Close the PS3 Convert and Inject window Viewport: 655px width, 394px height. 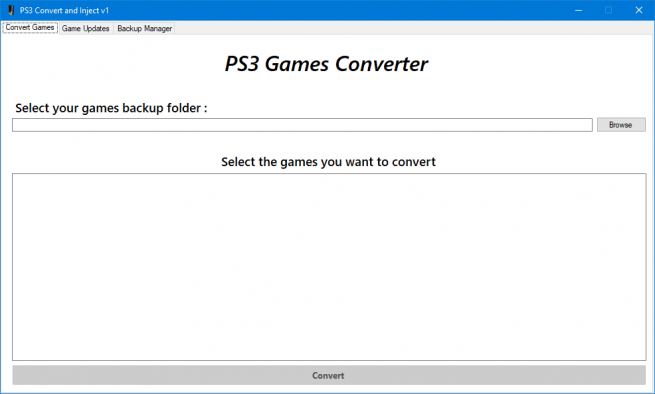click(639, 10)
